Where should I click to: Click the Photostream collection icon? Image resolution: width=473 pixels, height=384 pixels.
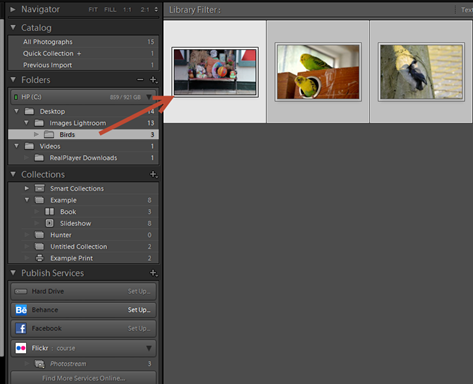[40, 364]
